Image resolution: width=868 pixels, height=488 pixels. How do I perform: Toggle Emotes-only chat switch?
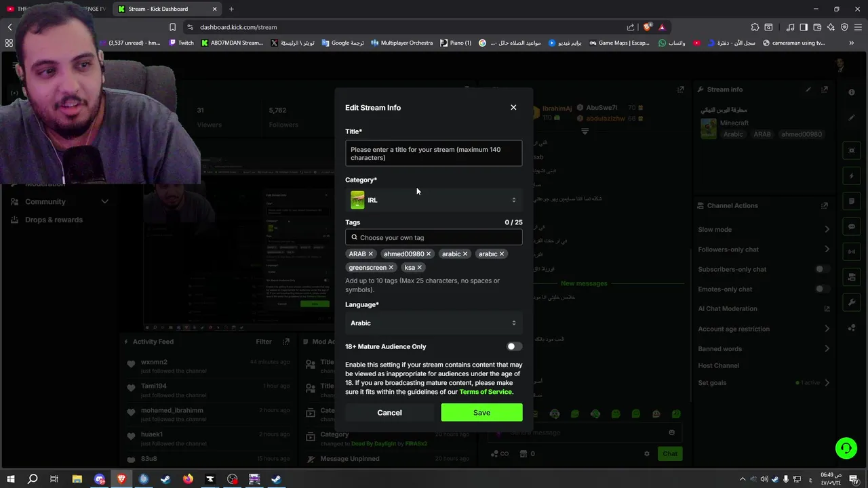point(821,289)
